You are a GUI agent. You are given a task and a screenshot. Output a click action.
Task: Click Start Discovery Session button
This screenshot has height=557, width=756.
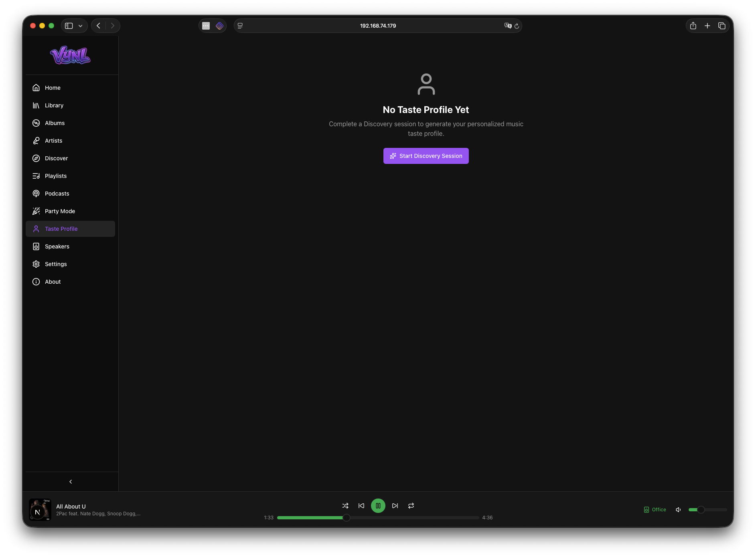tap(426, 156)
